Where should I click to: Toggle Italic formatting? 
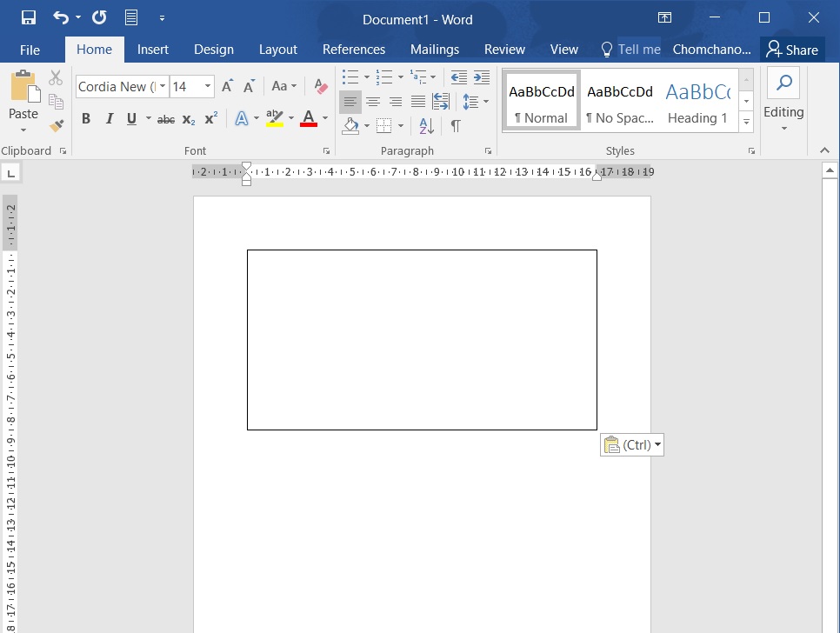pos(109,119)
